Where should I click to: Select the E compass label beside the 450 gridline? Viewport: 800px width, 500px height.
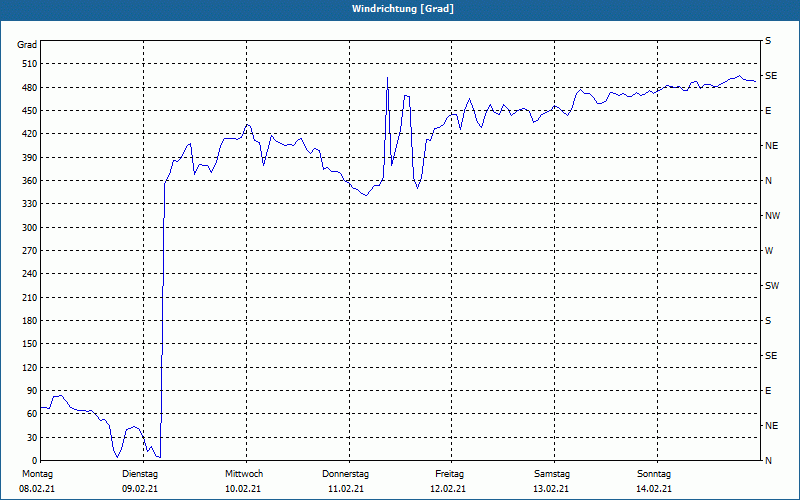click(x=768, y=111)
